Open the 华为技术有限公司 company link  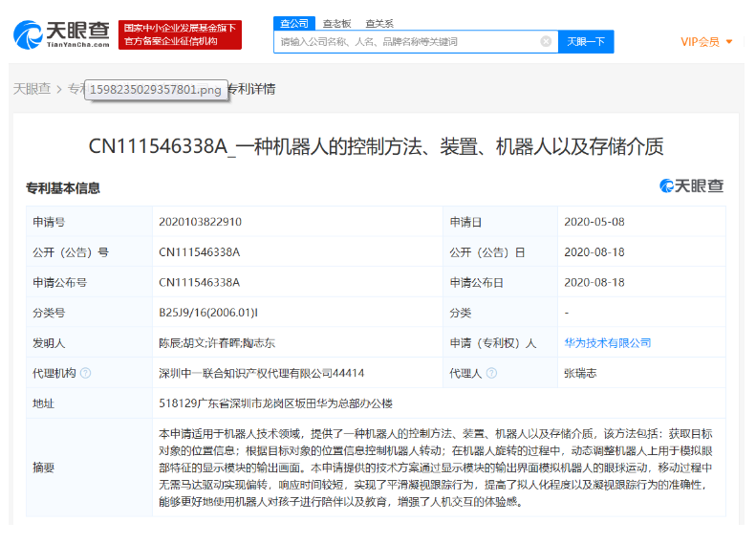click(x=608, y=343)
